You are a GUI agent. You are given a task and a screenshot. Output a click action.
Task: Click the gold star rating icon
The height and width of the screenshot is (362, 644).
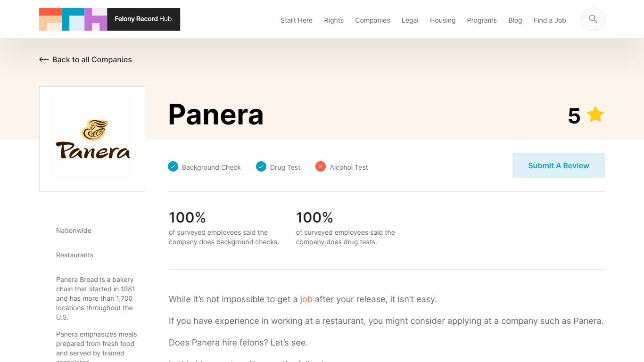595,115
